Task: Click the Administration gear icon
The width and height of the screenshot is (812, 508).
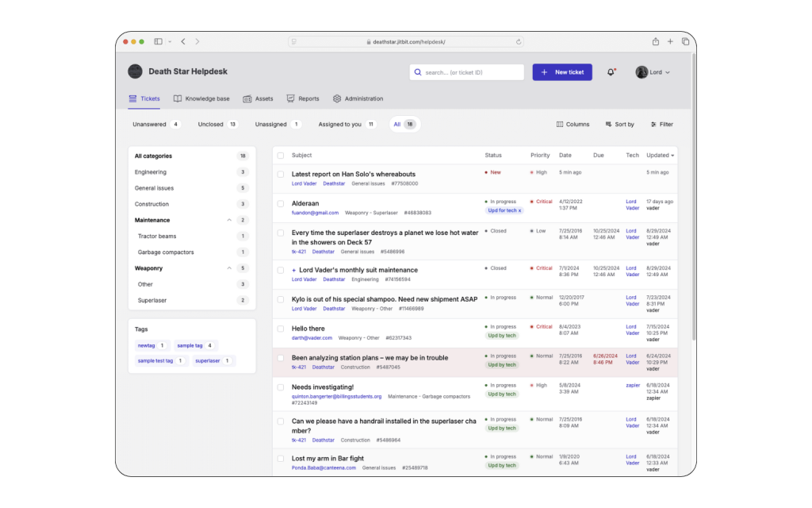Action: 335,98
